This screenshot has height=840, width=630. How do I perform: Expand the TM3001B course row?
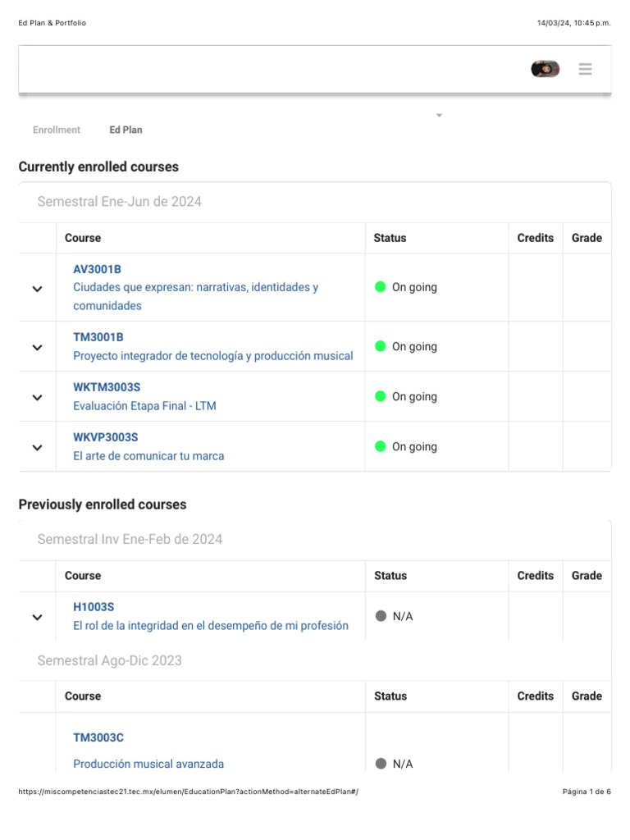pyautogui.click(x=37, y=347)
